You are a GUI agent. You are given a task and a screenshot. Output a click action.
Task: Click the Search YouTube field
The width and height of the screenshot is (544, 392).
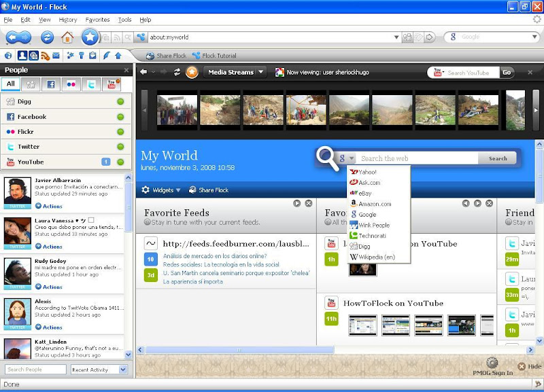(473, 73)
